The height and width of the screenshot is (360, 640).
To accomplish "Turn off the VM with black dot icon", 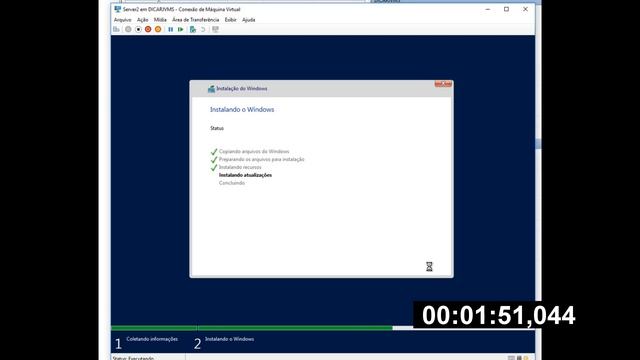I will click(138, 29).
